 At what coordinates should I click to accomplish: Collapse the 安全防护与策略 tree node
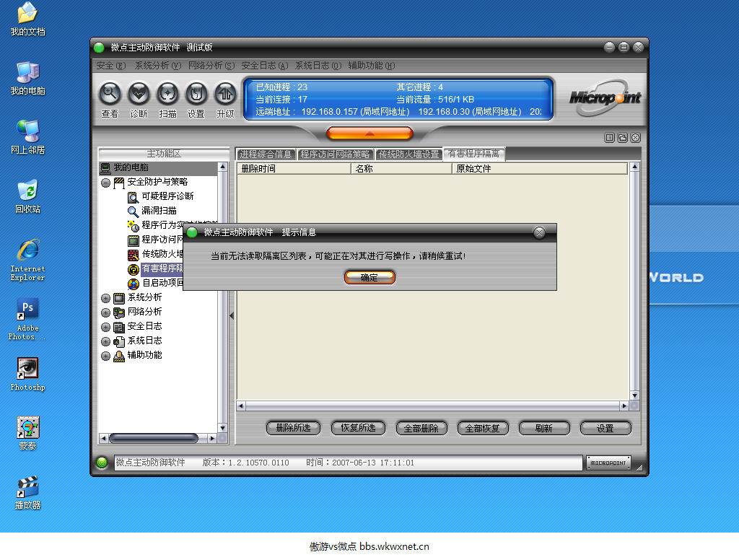pos(105,183)
